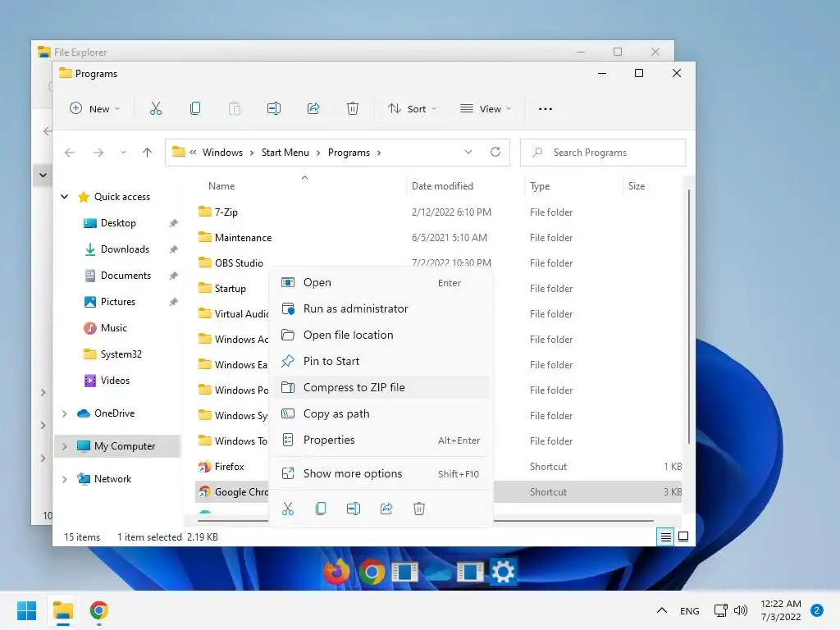Expand the address bar history dropdown
This screenshot has width=840, height=630.
pyautogui.click(x=468, y=152)
